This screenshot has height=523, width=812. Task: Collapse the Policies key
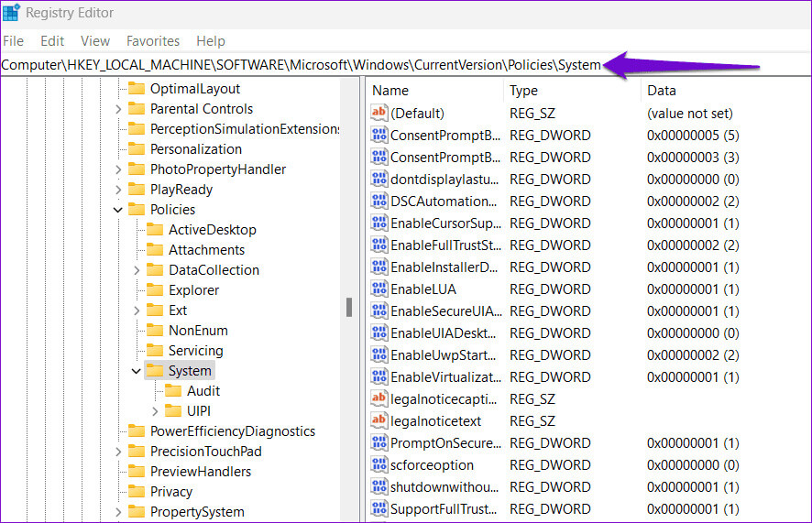(x=118, y=210)
